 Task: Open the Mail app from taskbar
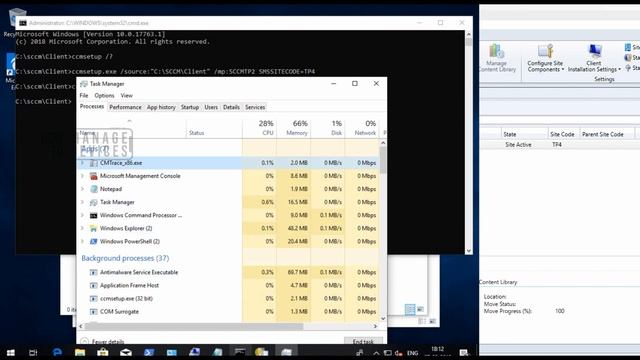point(126,352)
